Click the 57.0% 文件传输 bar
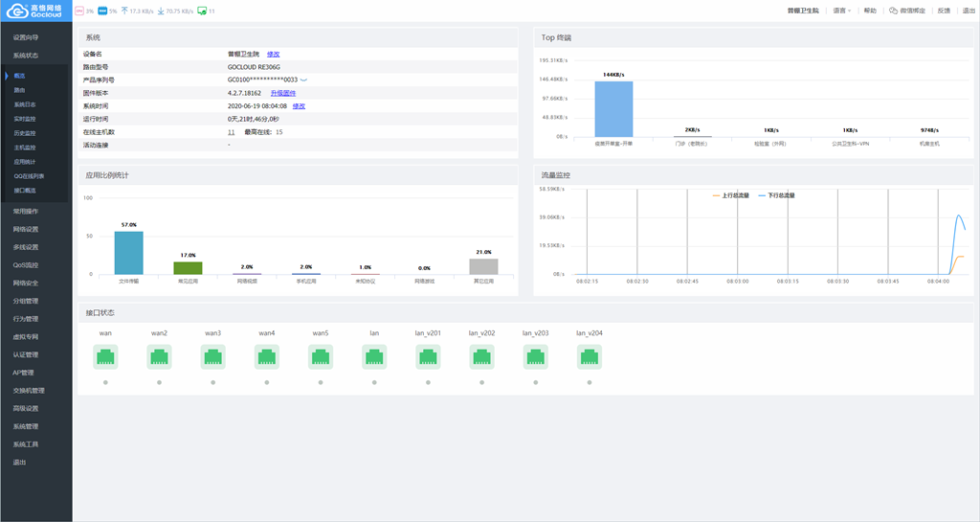This screenshot has height=522, width=980. pos(129,253)
